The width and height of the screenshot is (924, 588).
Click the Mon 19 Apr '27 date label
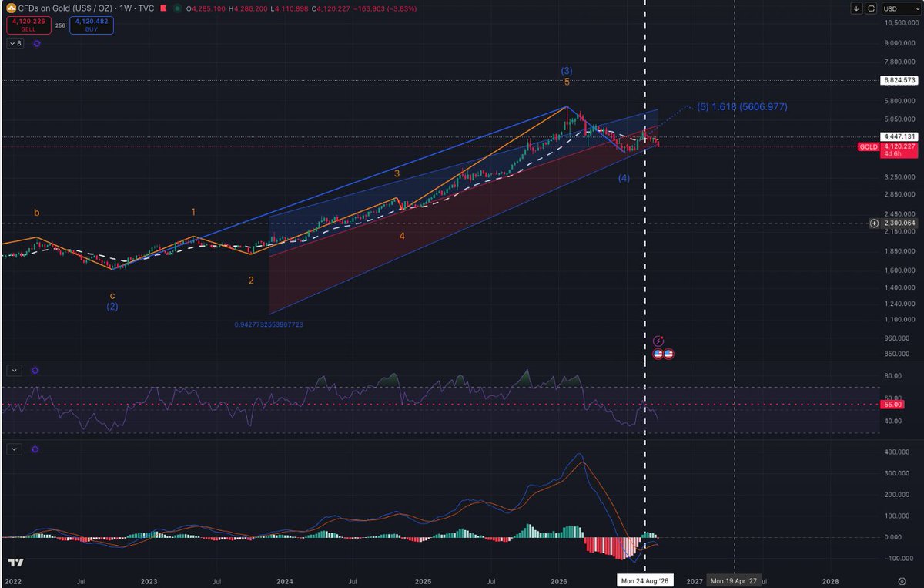click(x=734, y=580)
